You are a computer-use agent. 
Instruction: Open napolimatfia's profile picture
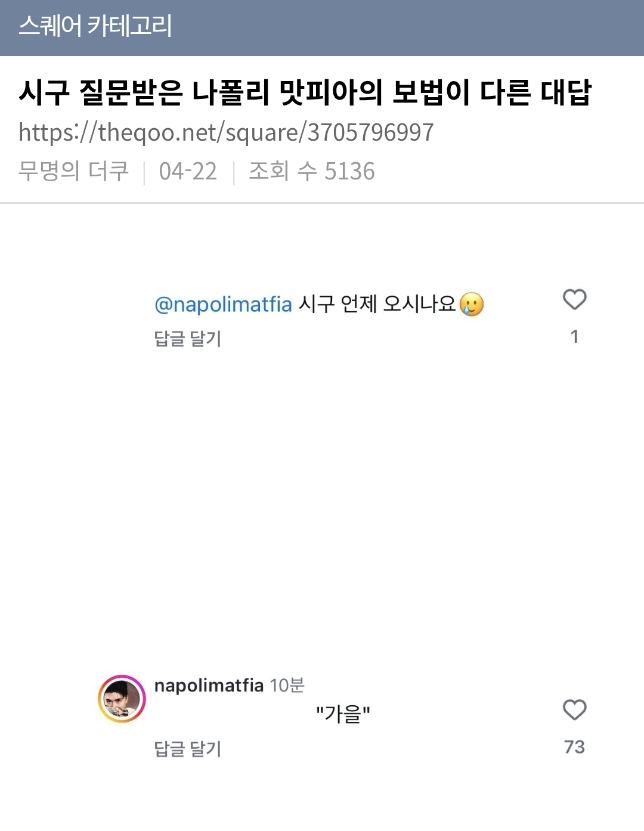coord(122,699)
